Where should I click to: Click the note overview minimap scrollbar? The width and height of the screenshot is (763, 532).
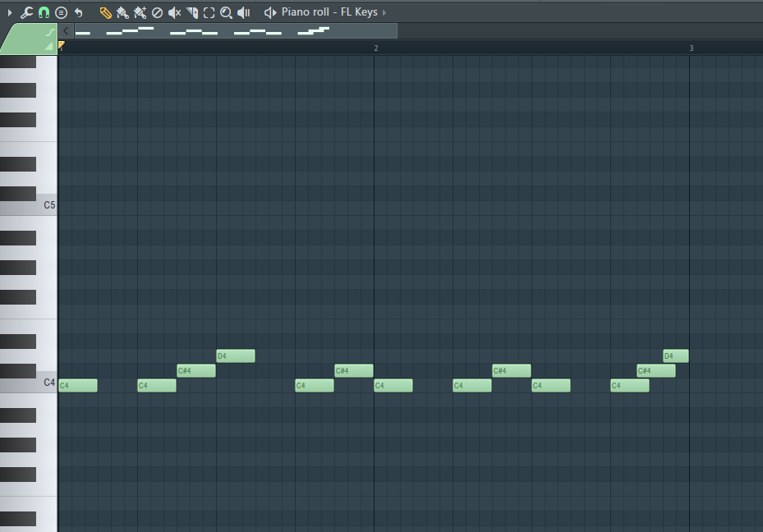pos(236,30)
